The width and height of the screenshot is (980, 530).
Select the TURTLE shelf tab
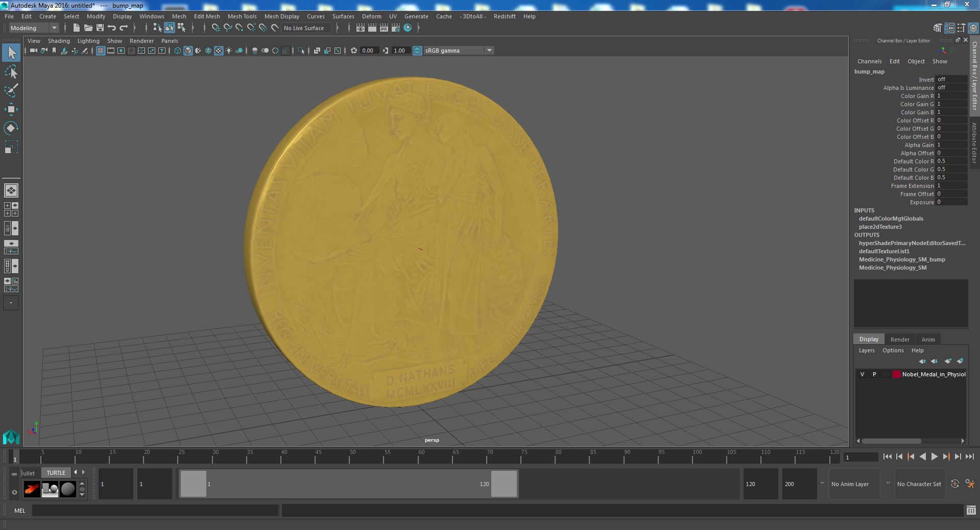pos(56,473)
